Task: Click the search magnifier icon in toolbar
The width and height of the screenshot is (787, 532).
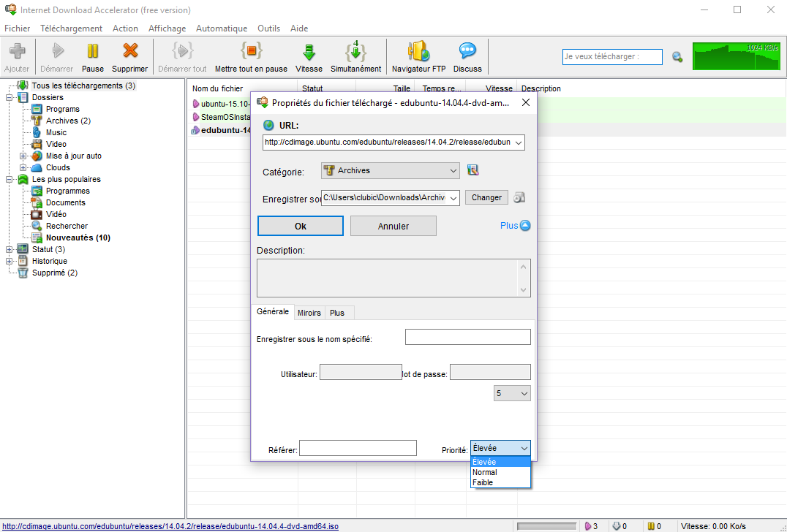Action: point(677,57)
